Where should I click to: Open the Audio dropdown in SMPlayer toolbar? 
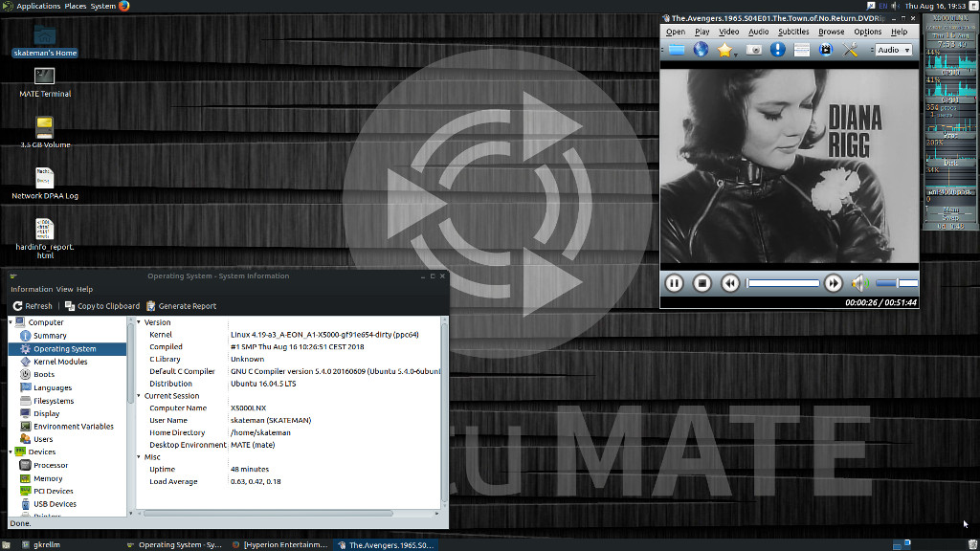[894, 50]
